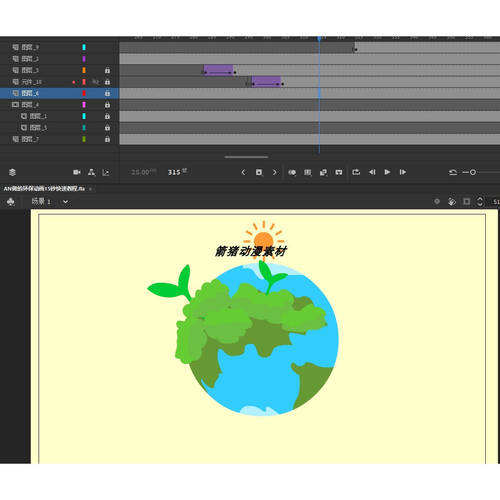
Task: Click the edit symbols club icon
Action: click(11, 201)
